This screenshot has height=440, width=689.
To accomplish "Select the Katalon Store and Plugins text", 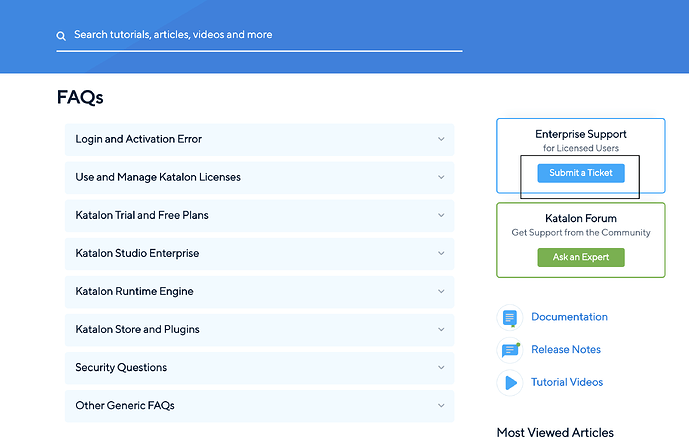I will pyautogui.click(x=138, y=329).
